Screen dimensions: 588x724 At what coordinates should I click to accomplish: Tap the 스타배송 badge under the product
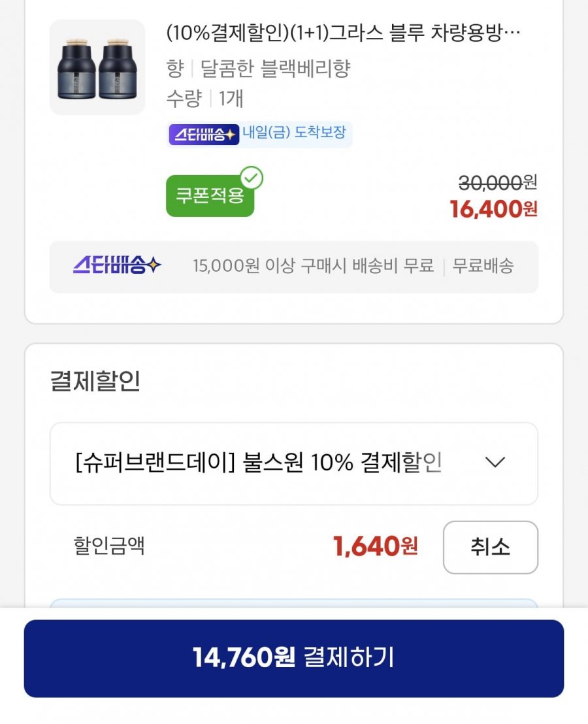[x=204, y=135]
